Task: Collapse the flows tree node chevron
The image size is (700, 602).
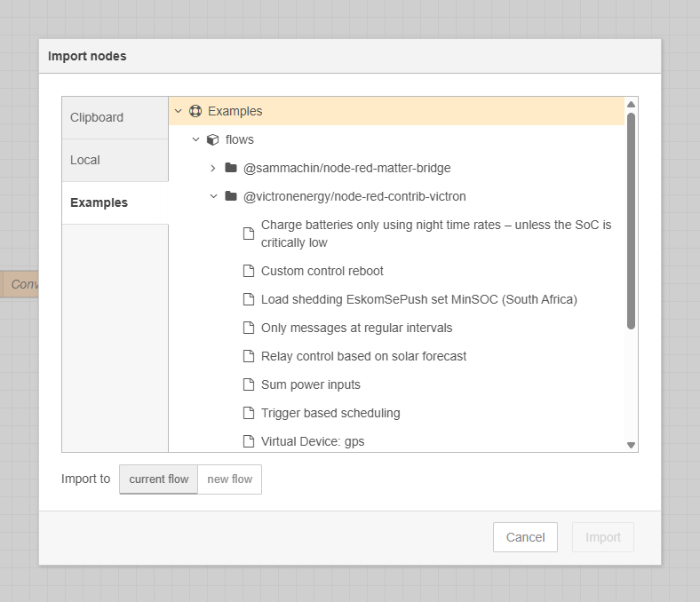Action: tap(196, 139)
